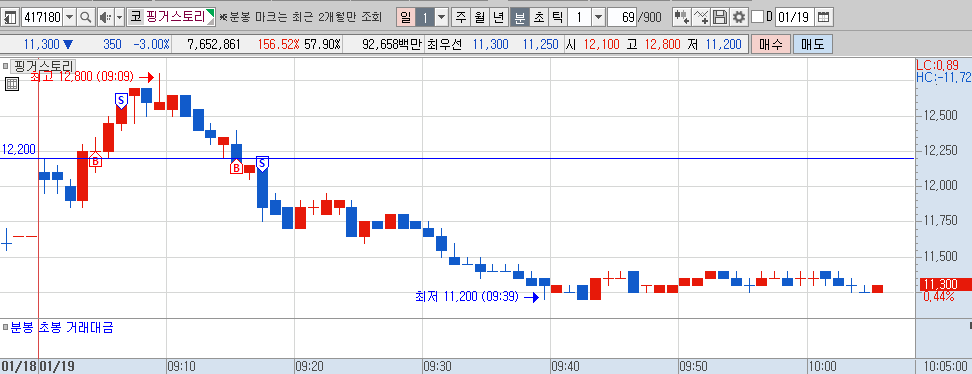The image size is (972, 374).
Task: Click the add indicator line icon
Action: coord(701,17)
